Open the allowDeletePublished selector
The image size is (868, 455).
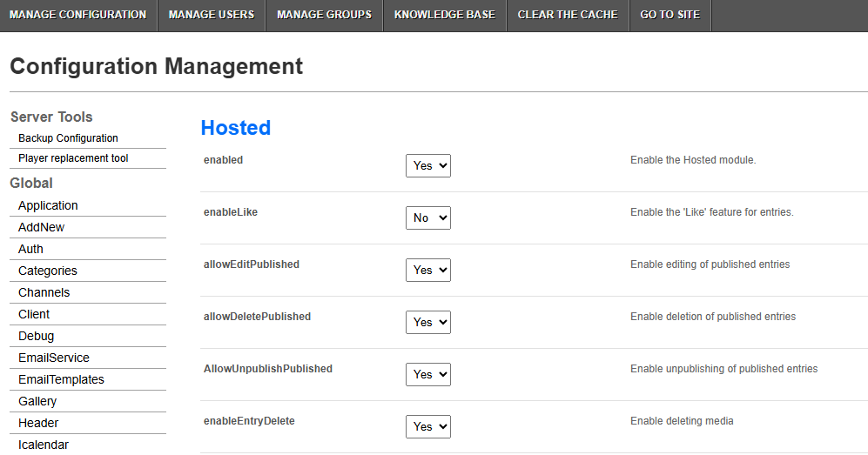click(428, 322)
